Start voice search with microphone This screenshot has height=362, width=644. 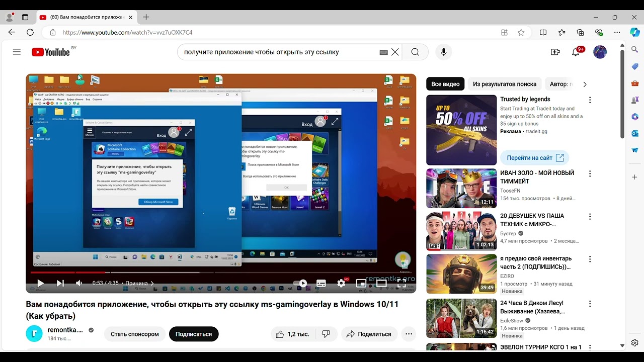[x=443, y=52]
